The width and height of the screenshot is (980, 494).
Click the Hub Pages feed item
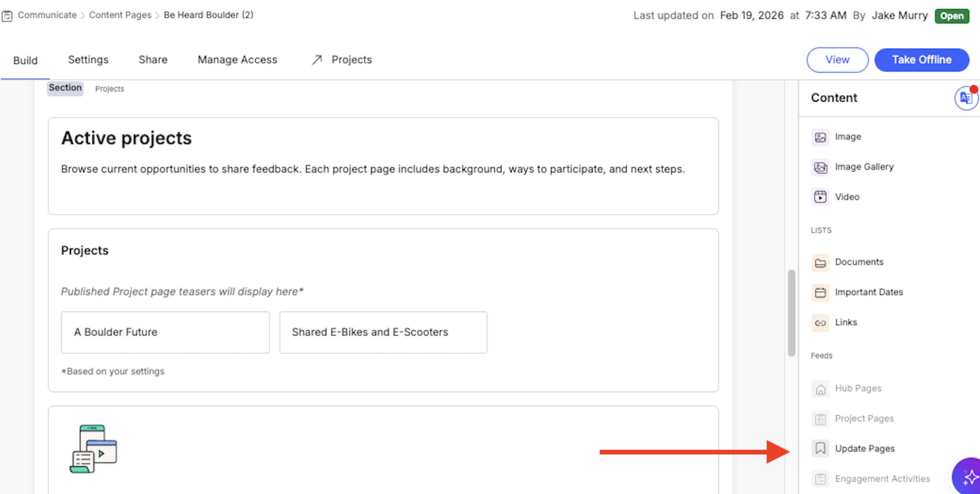[857, 388]
